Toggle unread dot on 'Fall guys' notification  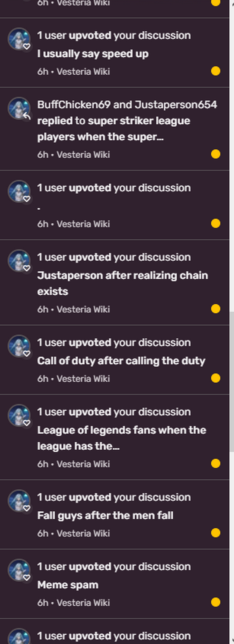(x=216, y=533)
